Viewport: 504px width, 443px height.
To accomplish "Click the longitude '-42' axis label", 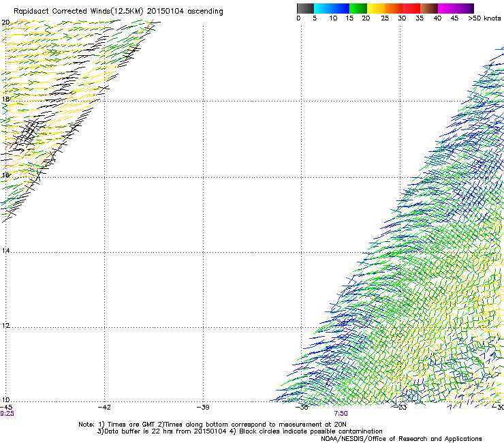I will (x=104, y=408).
